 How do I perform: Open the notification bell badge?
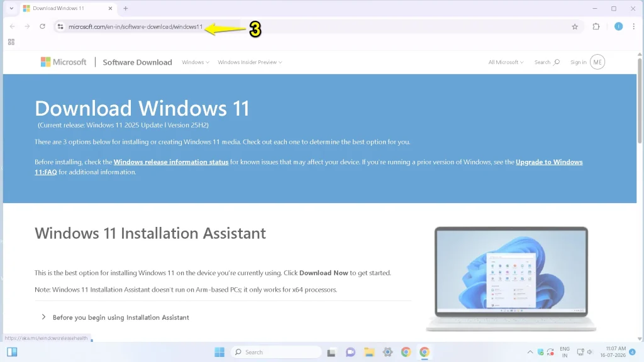pyautogui.click(x=633, y=352)
